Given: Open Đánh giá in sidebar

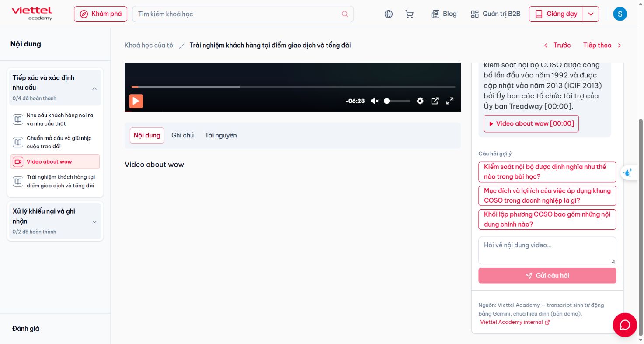Looking at the screenshot, I should tap(26, 329).
